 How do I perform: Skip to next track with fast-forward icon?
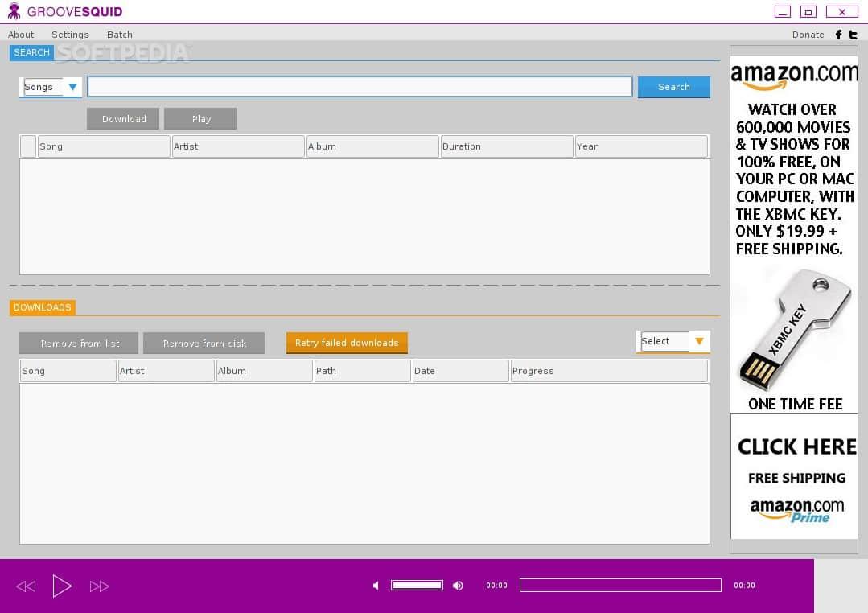click(100, 586)
